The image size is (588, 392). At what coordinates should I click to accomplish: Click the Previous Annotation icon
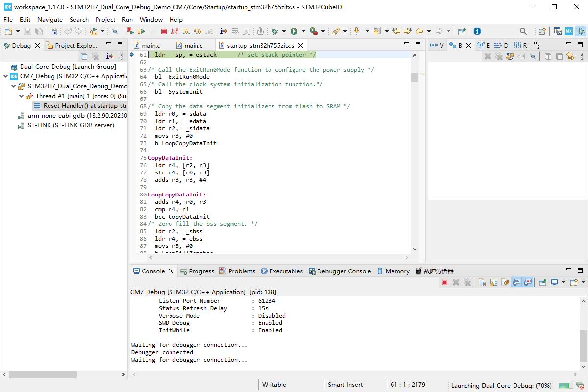377,31
